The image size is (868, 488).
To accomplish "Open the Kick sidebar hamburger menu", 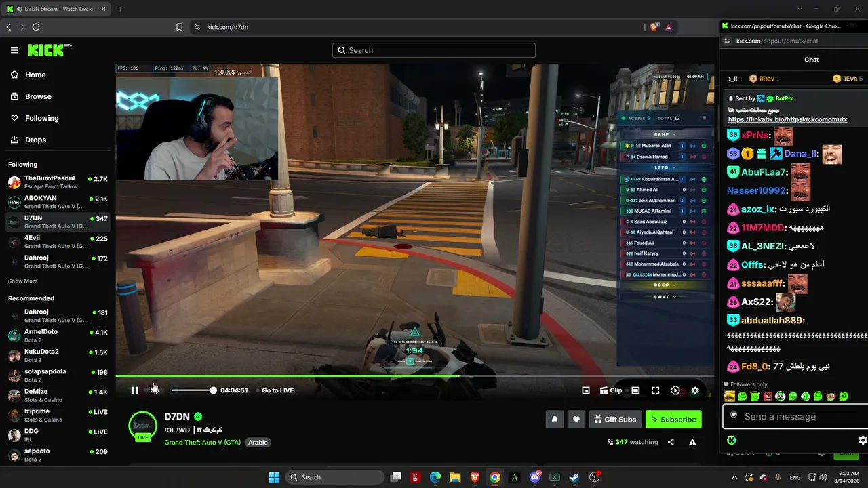I will pyautogui.click(x=14, y=50).
